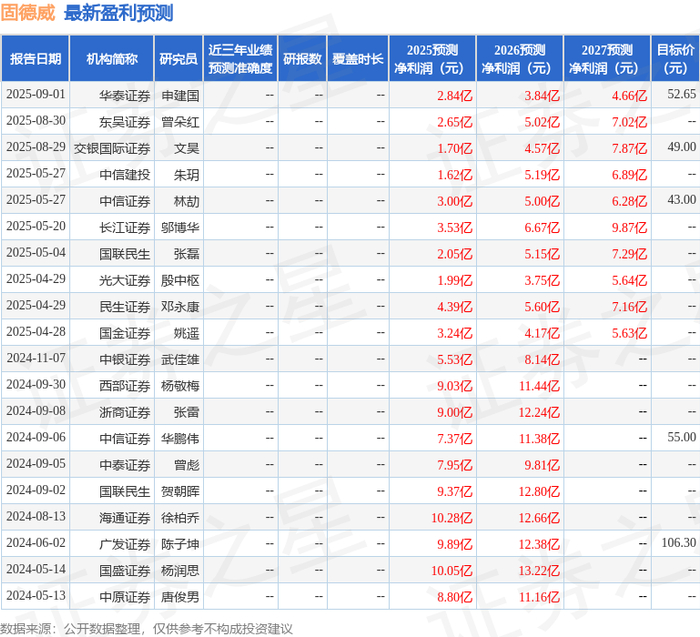Click the 目标价 column header

click(x=675, y=59)
